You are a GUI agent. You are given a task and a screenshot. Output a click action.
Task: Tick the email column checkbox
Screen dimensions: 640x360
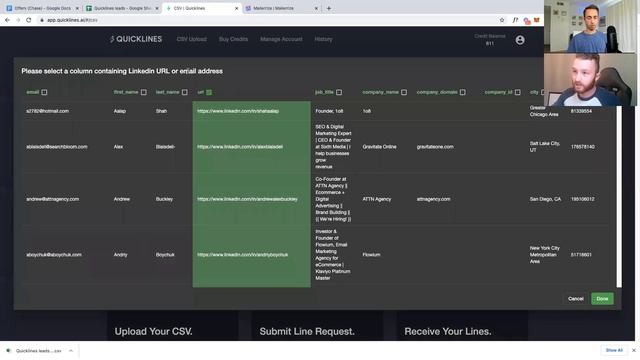click(44, 92)
